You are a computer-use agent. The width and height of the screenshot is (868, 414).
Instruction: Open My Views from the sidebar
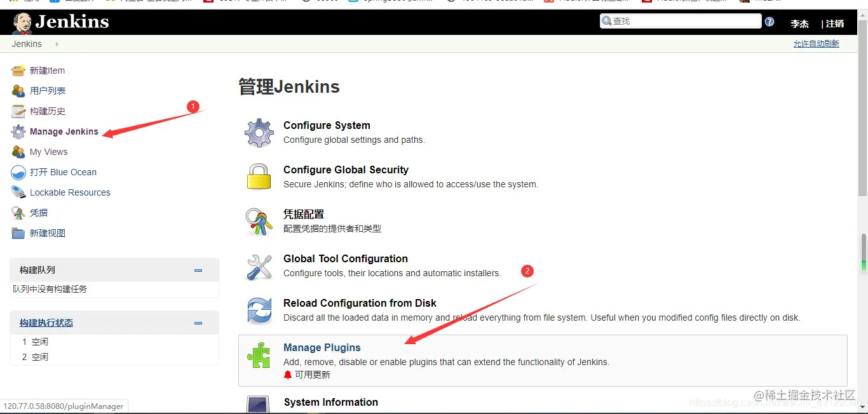click(x=47, y=152)
